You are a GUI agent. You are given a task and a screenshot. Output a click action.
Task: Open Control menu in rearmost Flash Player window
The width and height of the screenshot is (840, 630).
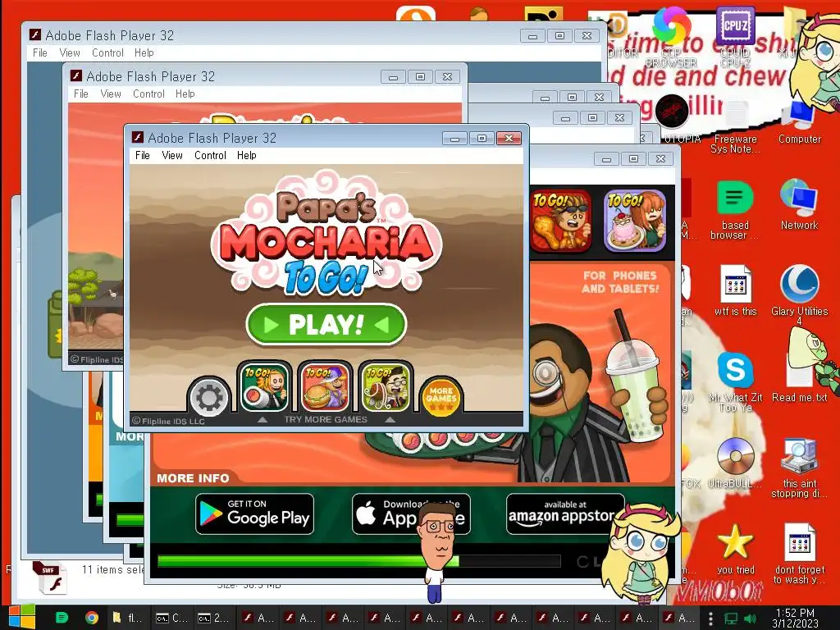pyautogui.click(x=107, y=52)
